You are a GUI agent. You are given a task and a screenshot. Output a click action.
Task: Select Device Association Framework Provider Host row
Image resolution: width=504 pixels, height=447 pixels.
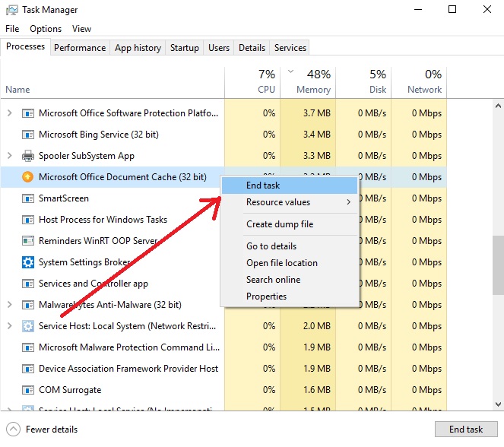point(223,369)
